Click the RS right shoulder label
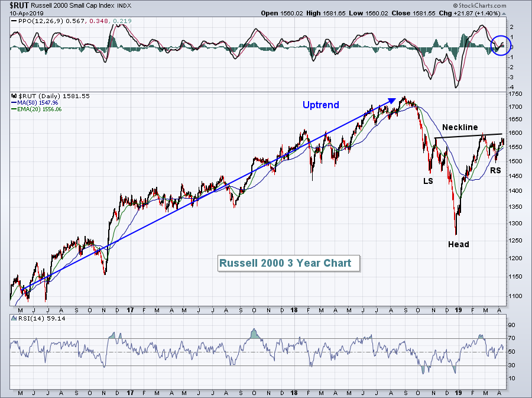 coord(495,170)
